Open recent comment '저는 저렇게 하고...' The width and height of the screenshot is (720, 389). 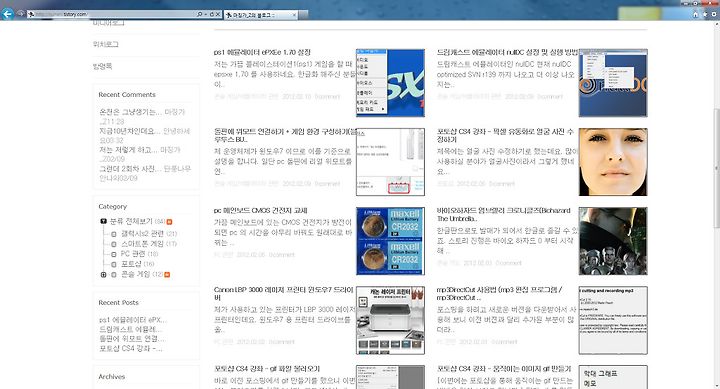click(129, 150)
